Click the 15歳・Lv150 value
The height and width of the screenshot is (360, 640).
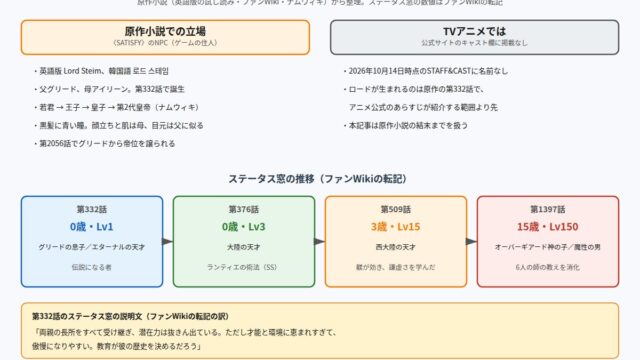point(548,227)
